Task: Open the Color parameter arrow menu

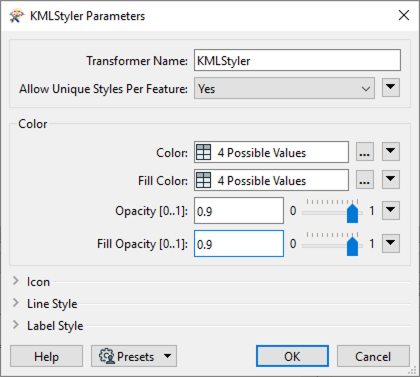Action: 391,152
